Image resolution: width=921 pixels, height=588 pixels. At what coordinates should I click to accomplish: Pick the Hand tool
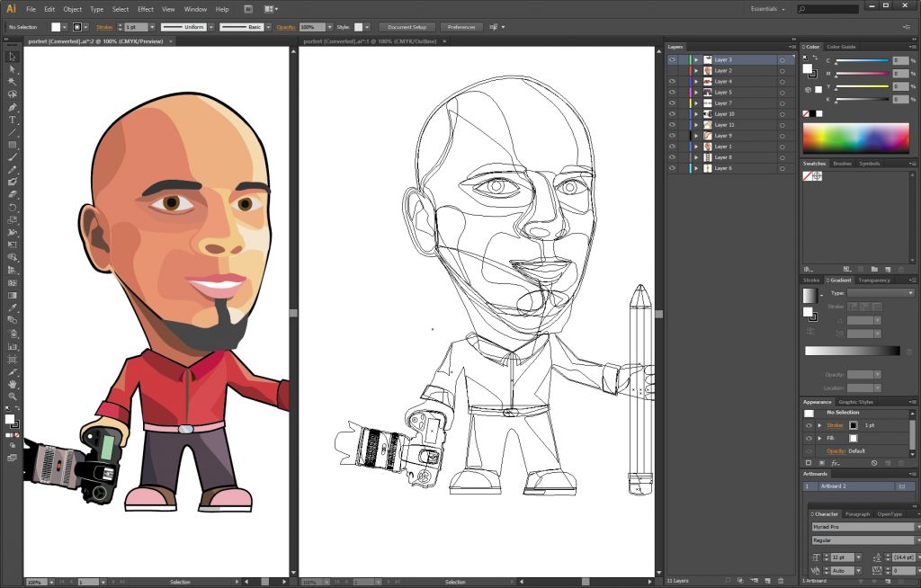coord(13,384)
